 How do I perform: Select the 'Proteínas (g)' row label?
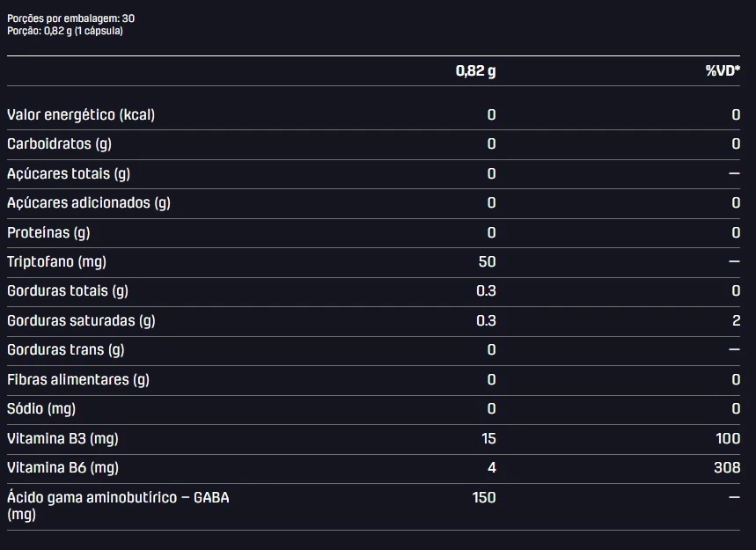tap(48, 233)
